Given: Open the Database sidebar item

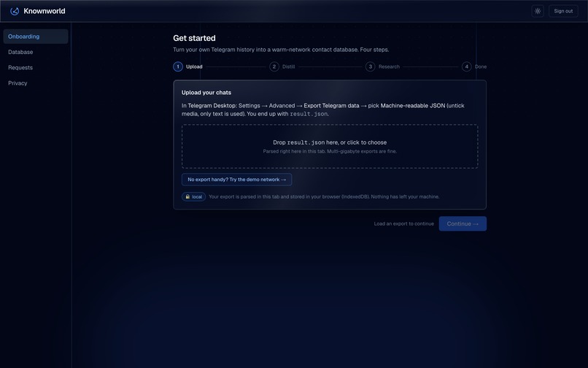Looking at the screenshot, I should coord(36,52).
